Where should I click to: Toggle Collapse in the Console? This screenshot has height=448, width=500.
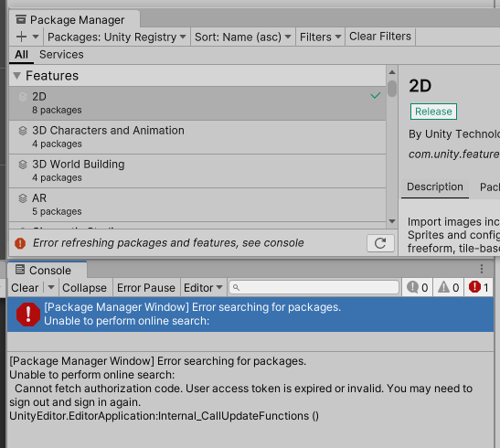click(x=84, y=288)
